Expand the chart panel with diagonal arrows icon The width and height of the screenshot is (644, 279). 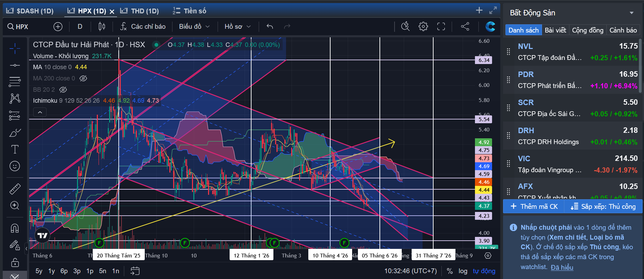493,10
